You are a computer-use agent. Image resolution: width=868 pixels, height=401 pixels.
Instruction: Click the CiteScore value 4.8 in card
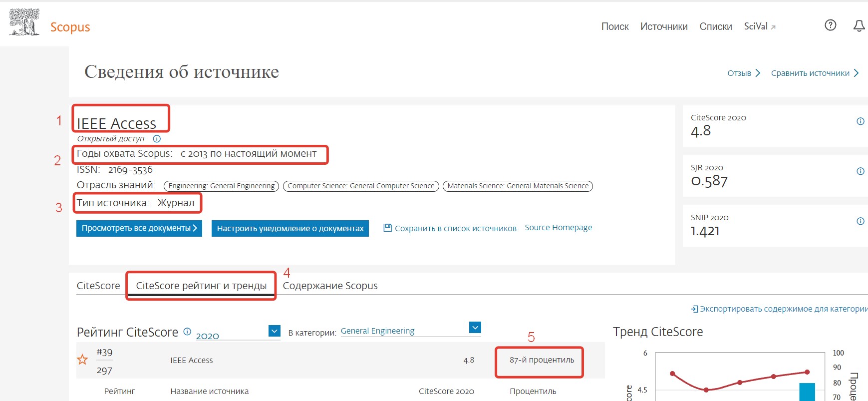pyautogui.click(x=701, y=131)
